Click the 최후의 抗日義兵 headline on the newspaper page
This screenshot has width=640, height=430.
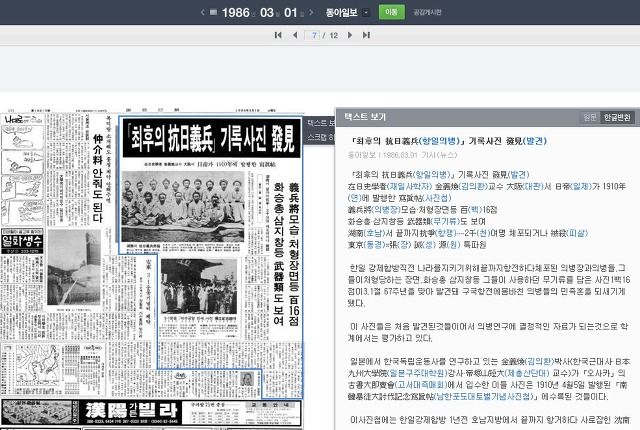pos(212,138)
